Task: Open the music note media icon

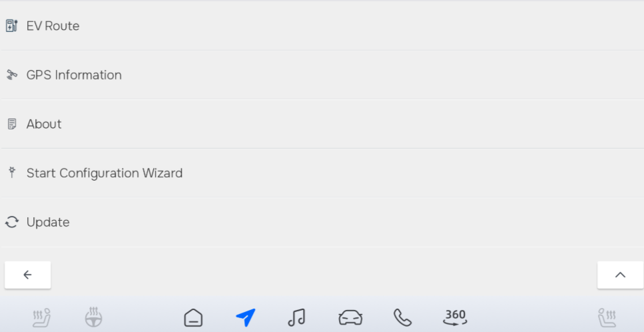Action: [296, 317]
